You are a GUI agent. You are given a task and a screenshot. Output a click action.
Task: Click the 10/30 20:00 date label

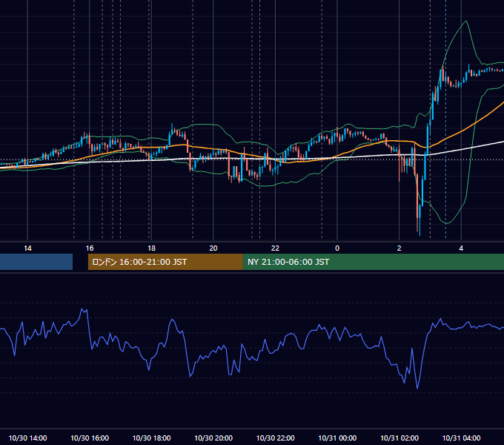(213, 438)
